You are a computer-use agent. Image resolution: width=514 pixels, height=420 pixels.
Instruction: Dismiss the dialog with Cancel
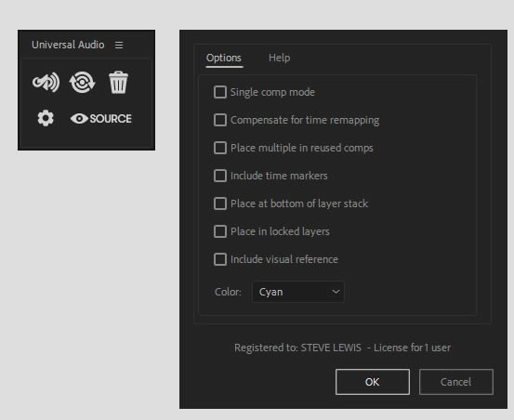point(456,382)
